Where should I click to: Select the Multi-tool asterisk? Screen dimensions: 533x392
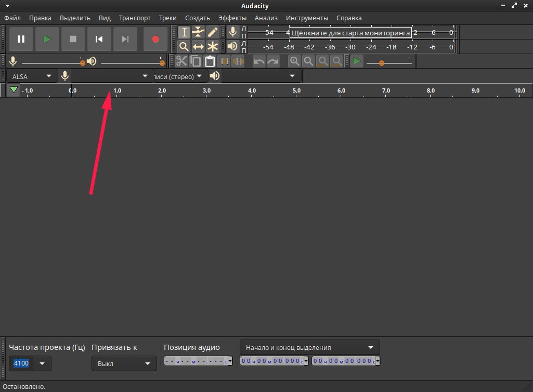point(213,46)
